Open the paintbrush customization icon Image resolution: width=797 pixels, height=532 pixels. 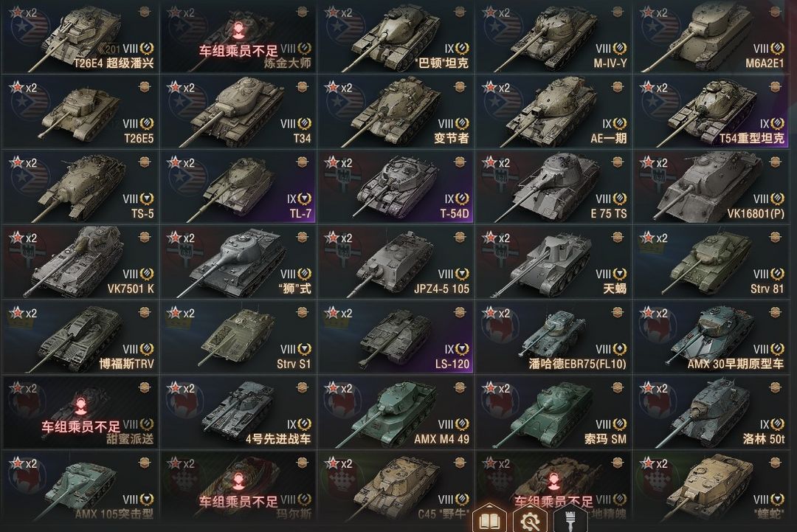point(569,519)
